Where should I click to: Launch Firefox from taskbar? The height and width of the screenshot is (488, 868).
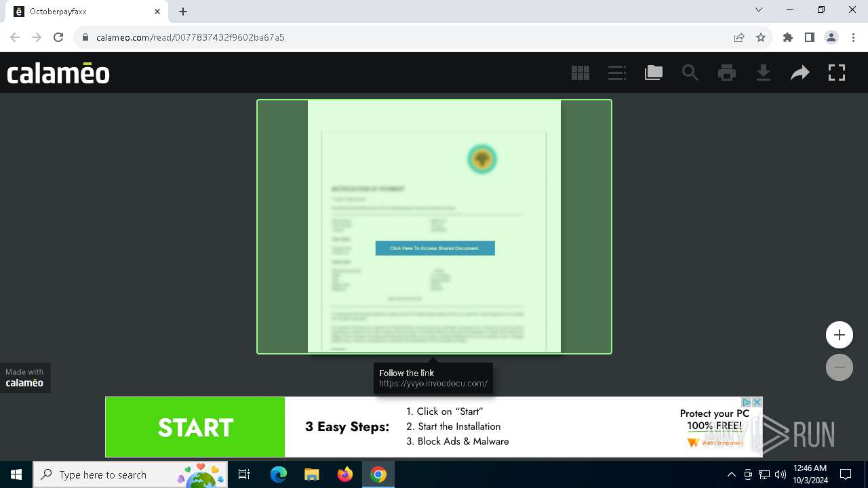click(x=345, y=474)
